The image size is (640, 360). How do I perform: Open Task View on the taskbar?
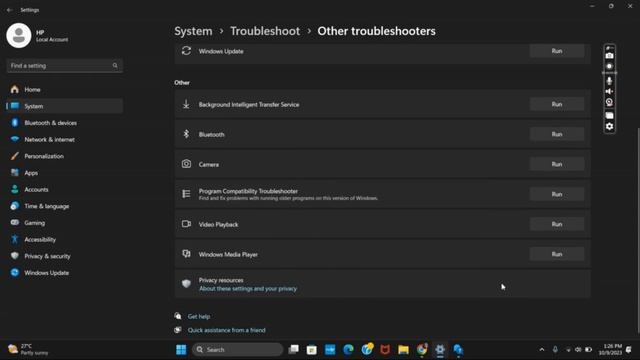pos(293,349)
